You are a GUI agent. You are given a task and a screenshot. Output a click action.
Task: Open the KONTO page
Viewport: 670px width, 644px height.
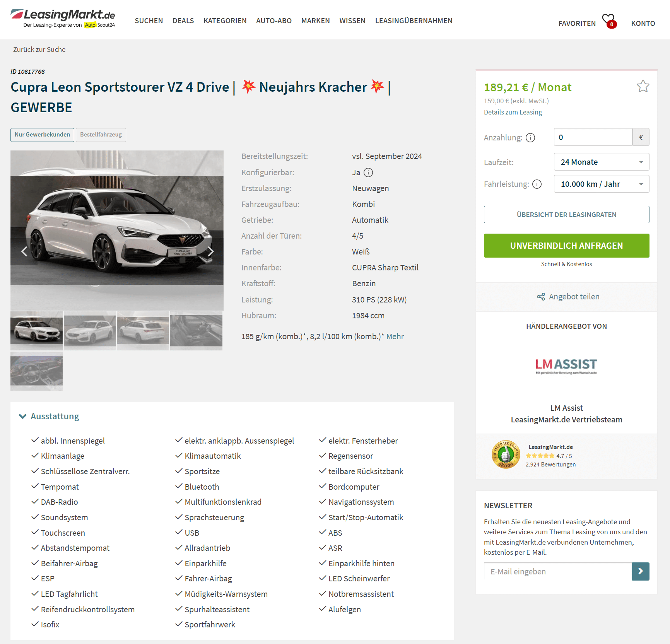[x=643, y=24]
